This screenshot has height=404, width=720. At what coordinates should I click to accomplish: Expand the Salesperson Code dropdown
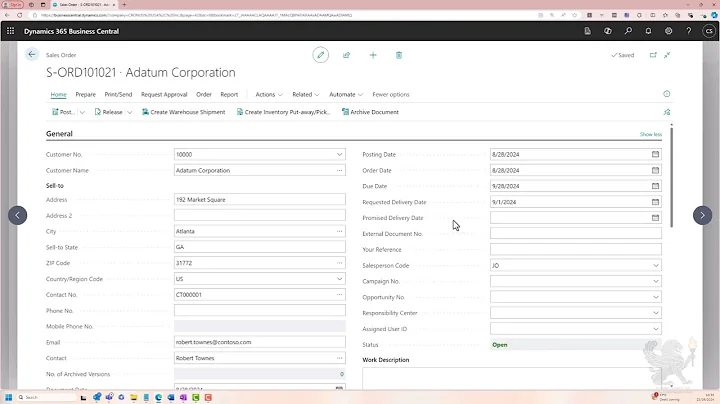click(x=656, y=265)
